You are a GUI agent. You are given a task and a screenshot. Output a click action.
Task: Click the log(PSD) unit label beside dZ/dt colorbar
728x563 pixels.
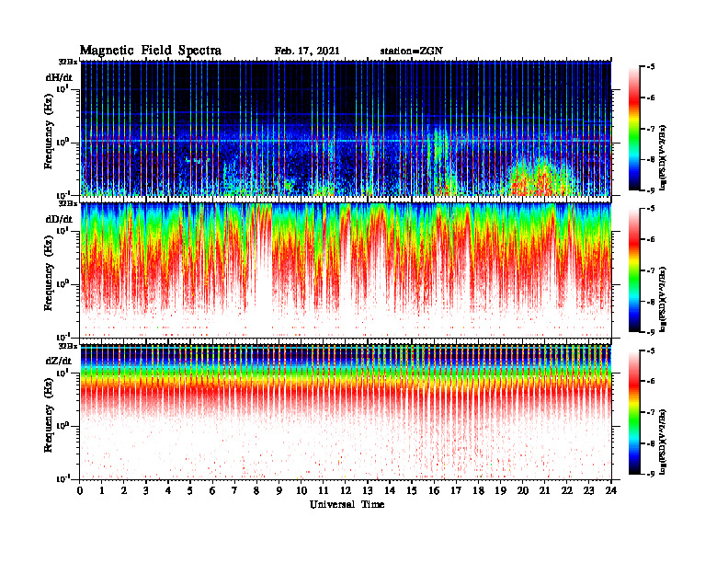point(664,442)
